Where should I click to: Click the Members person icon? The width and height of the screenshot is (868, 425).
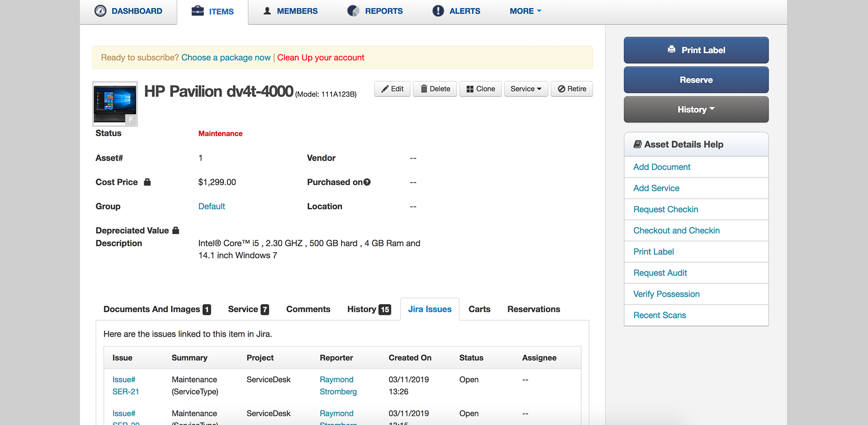coord(267,11)
